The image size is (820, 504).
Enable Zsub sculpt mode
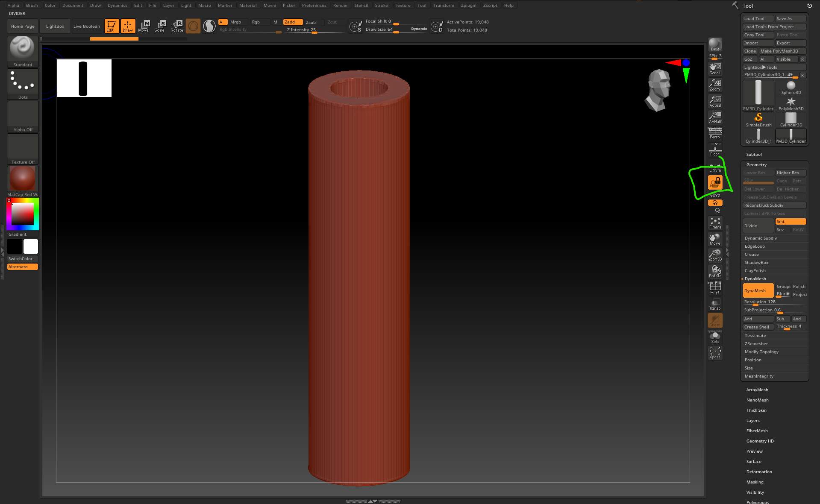(314, 22)
